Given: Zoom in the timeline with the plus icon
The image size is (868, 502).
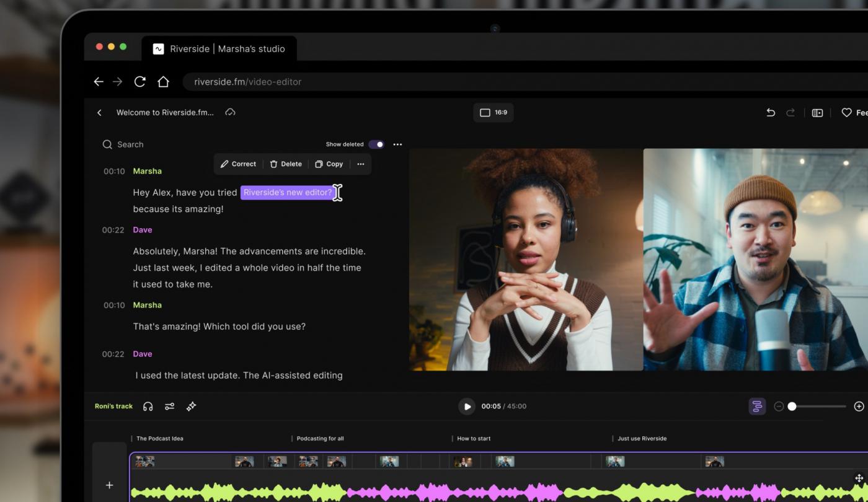Looking at the screenshot, I should coord(859,407).
